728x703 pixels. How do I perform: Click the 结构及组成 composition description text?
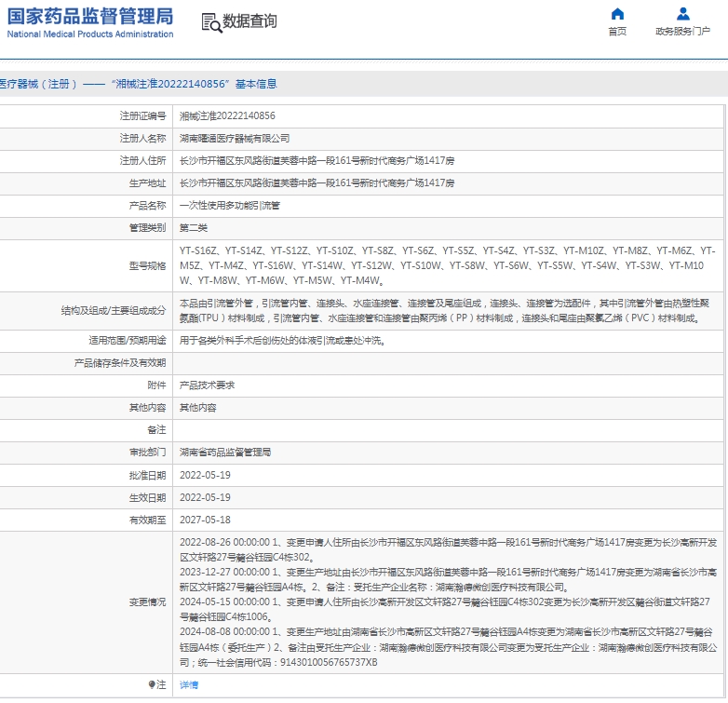click(445, 311)
